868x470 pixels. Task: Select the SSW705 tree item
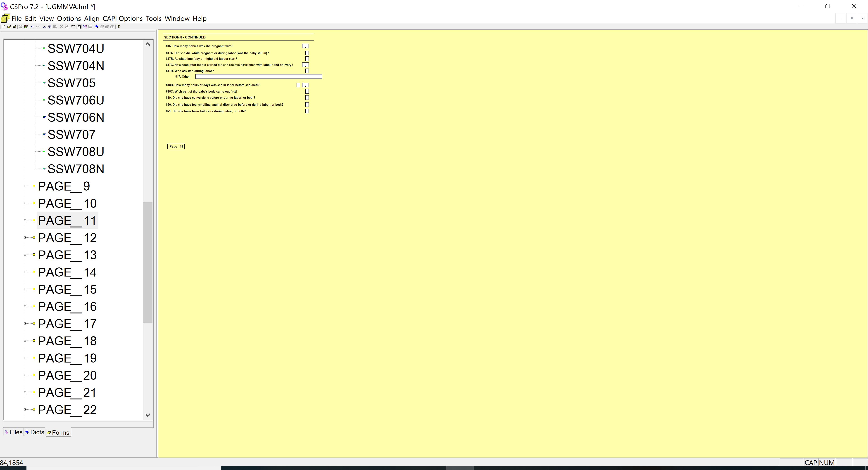coord(71,83)
